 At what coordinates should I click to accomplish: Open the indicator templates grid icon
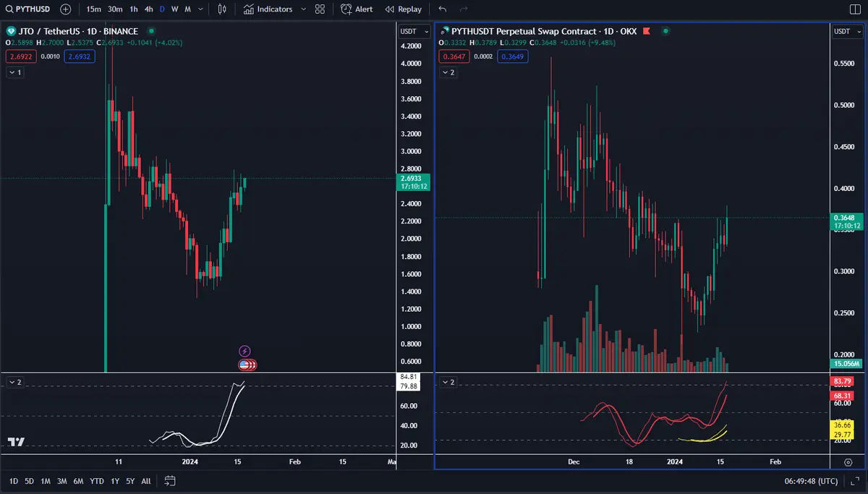coord(320,9)
